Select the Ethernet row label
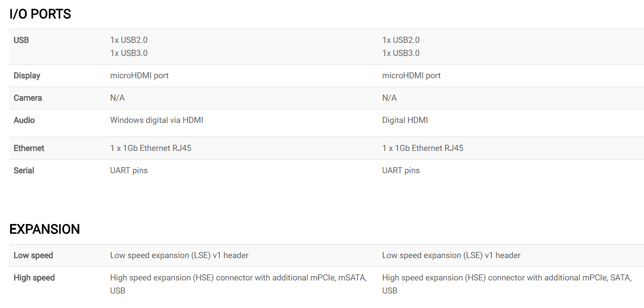Screen dimensions: 644x308 (29, 148)
